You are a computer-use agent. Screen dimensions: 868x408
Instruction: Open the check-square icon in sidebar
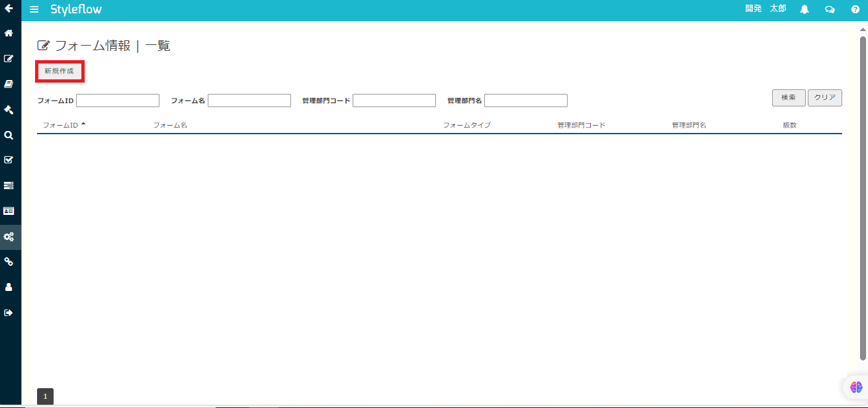point(9,160)
